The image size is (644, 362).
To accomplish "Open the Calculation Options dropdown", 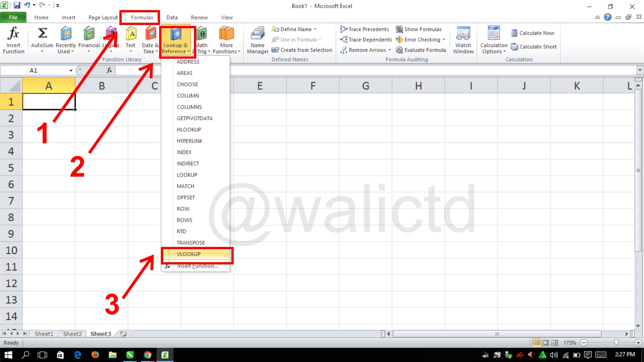I will pos(494,40).
